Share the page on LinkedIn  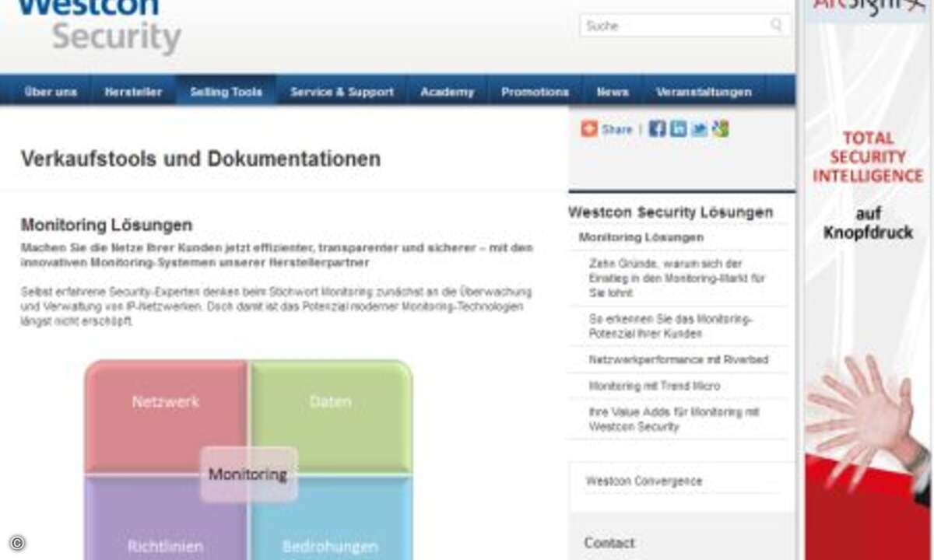[679, 129]
